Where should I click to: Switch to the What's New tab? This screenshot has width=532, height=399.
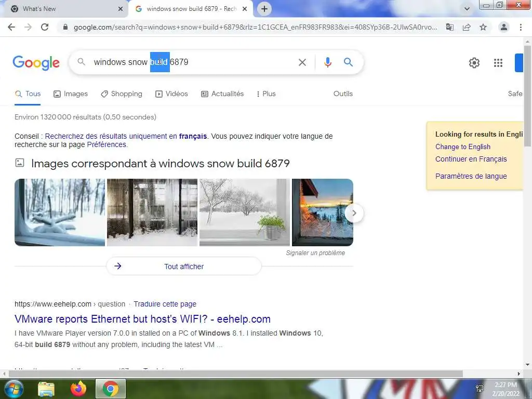pos(64,9)
